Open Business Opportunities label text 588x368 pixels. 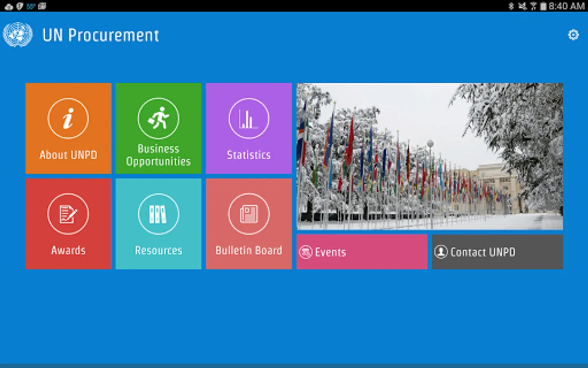pos(158,155)
